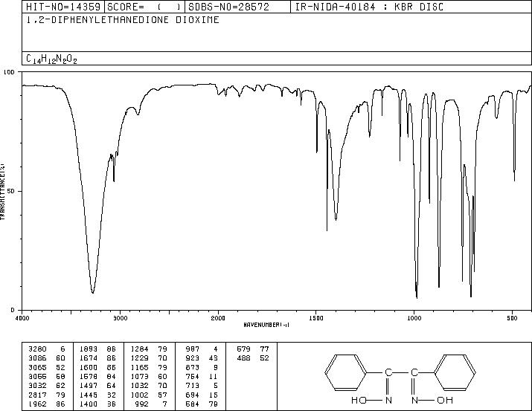Click peak table value 992

(x=142, y=404)
